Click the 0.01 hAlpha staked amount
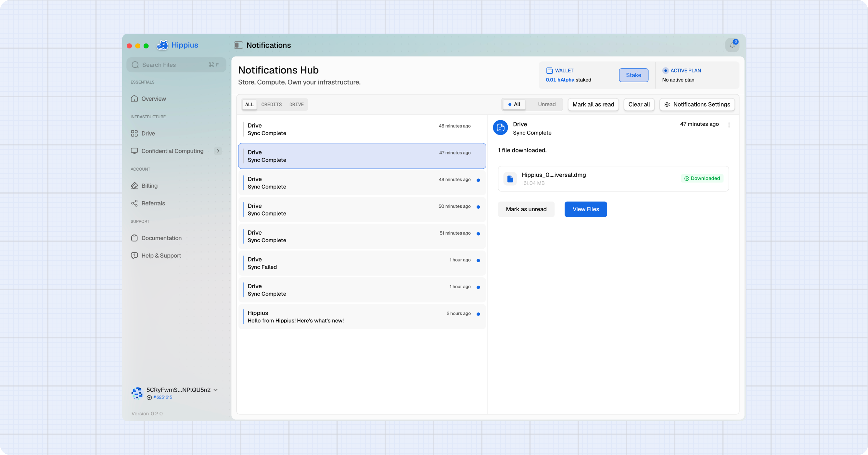868x455 pixels. pos(568,80)
